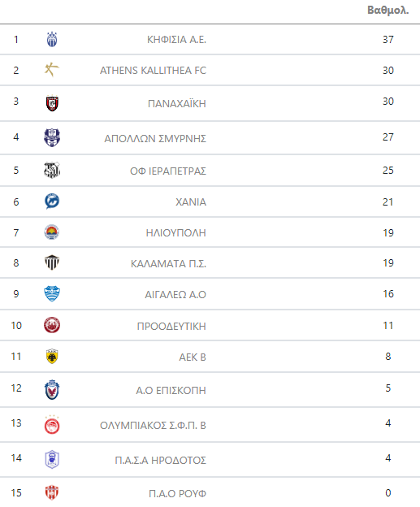Click the ΧΑΝΙΑ blue dolphin logo
This screenshot has height=507, width=420.
point(52,201)
